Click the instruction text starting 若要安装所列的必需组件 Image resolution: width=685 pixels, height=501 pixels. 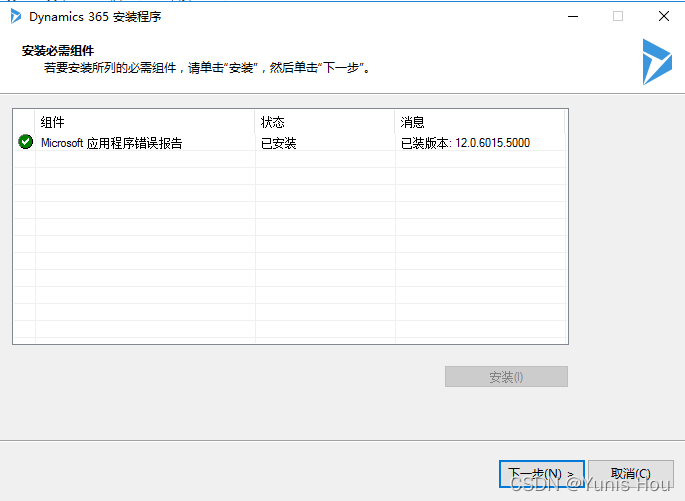(208, 68)
